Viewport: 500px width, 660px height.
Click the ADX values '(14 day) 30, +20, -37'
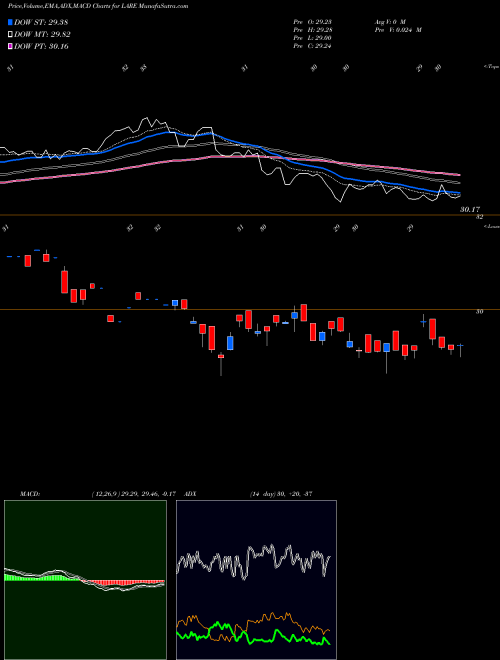click(x=281, y=494)
